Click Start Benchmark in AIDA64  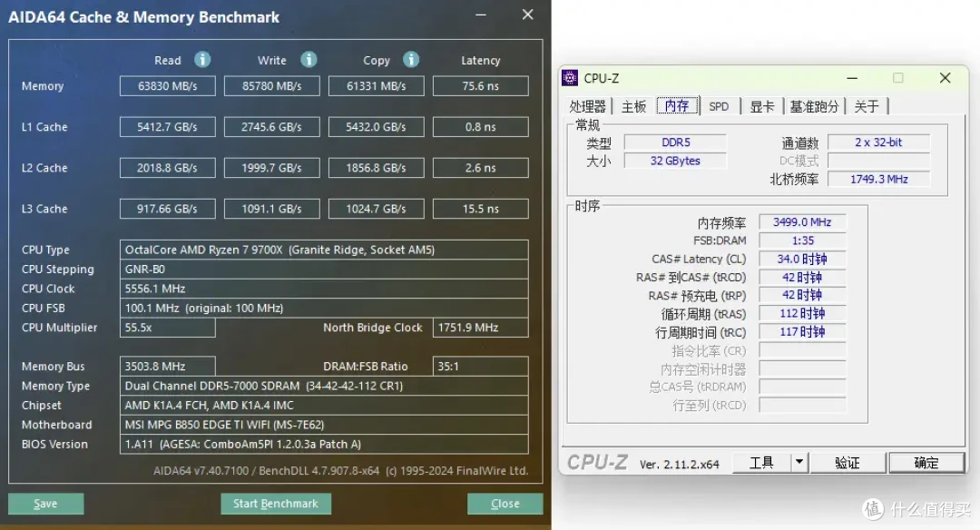pos(276,504)
